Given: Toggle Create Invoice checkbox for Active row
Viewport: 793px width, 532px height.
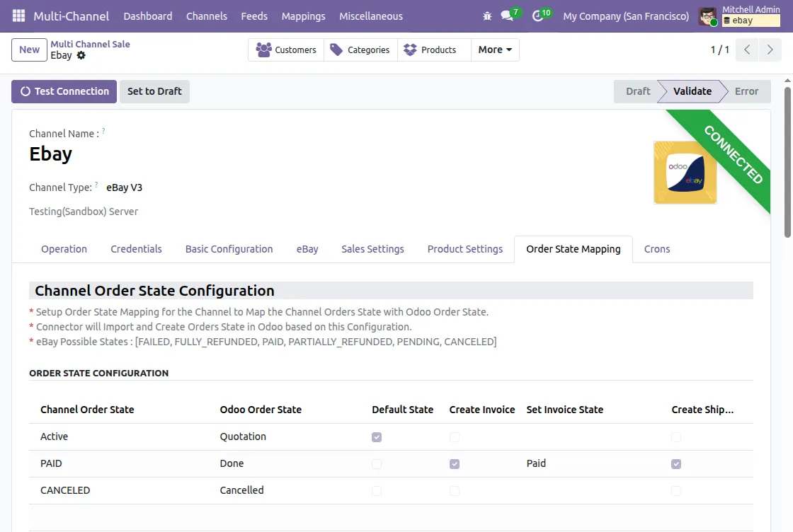Looking at the screenshot, I should [455, 437].
